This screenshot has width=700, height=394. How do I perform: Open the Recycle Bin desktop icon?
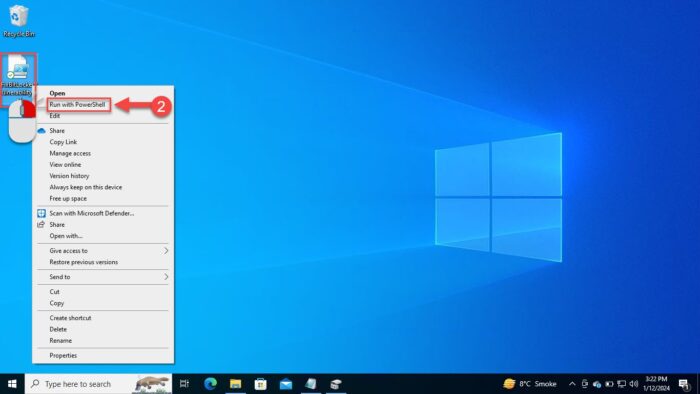18,21
